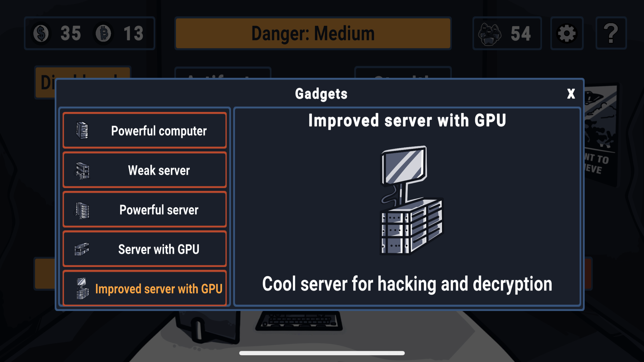Screen dimensions: 644x362
Task: Click the Powerful computer tower icon
Action: coord(82,130)
